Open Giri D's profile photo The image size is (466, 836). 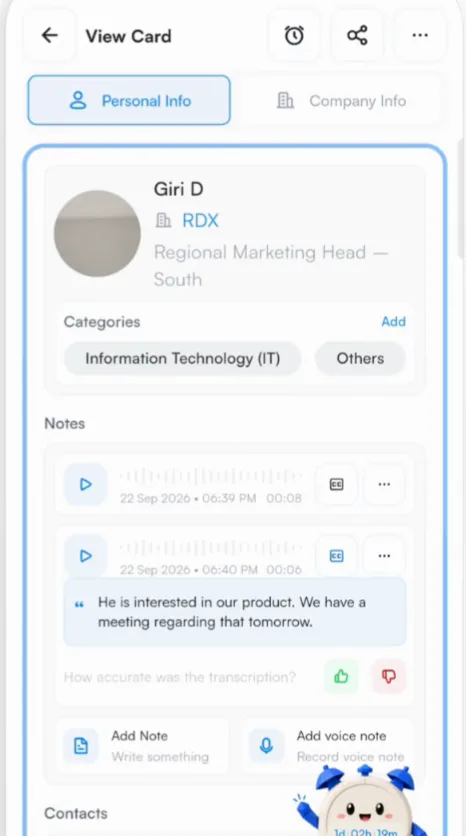[x=97, y=234]
